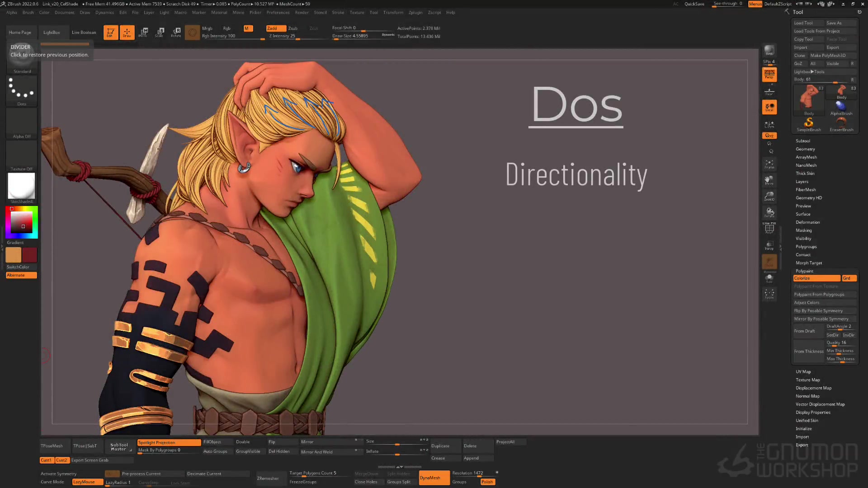Click the Move hand icon on right shelf
The height and width of the screenshot is (488, 868).
coord(769,180)
